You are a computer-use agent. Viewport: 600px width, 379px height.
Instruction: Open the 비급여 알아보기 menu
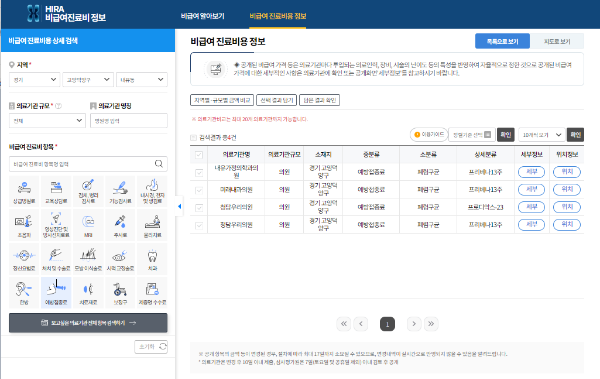(202, 16)
